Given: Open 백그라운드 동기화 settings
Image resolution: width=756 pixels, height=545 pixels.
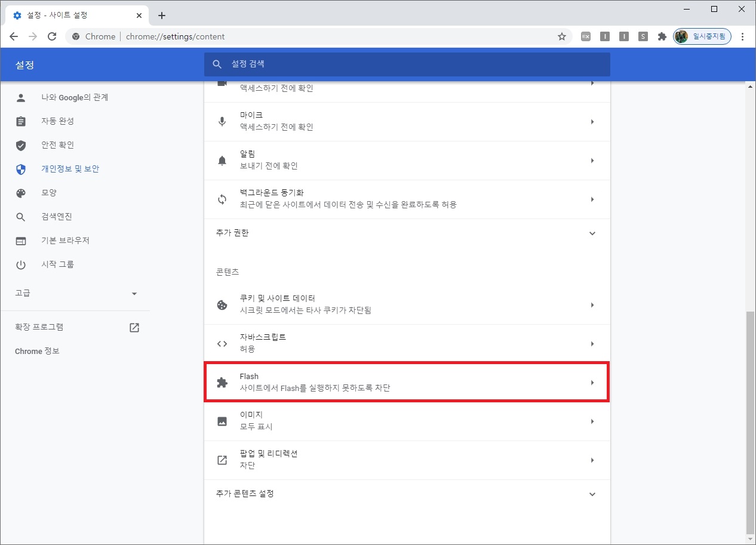Looking at the screenshot, I should [x=407, y=199].
